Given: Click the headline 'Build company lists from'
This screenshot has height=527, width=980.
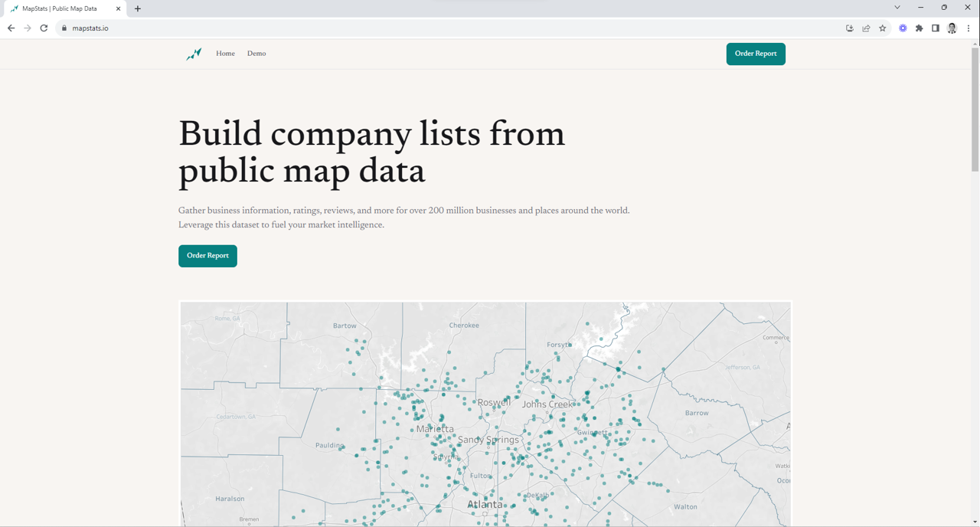Looking at the screenshot, I should 371,135.
